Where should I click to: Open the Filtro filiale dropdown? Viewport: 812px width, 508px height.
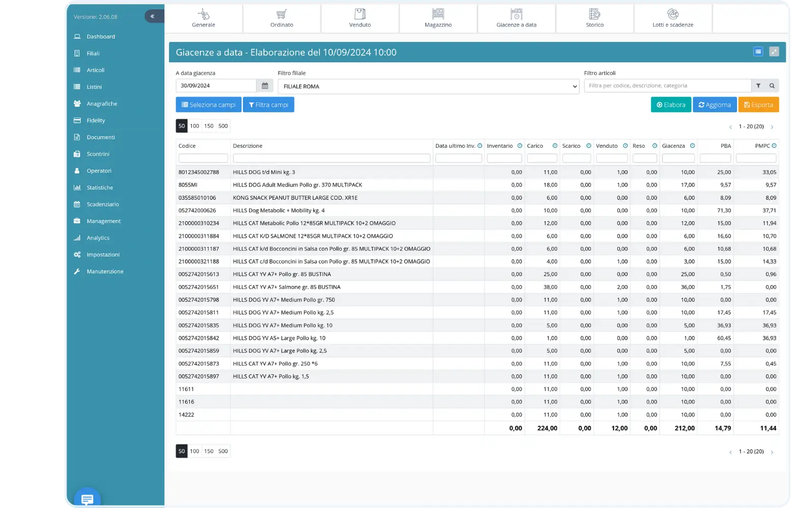(x=428, y=86)
